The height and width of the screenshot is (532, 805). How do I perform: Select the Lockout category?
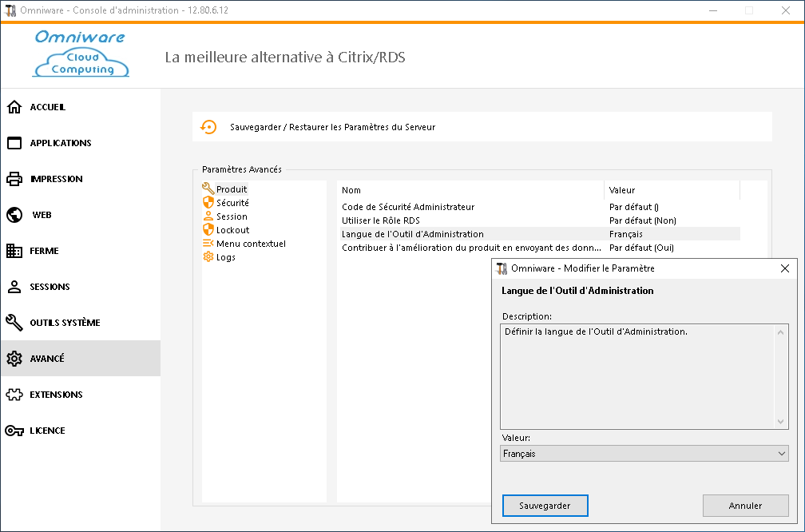coord(232,230)
